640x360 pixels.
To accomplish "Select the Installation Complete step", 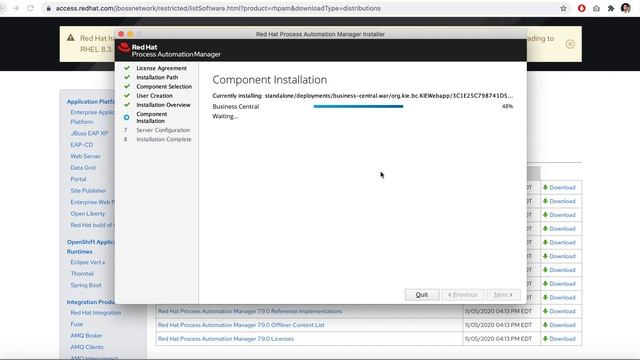I will coord(164,139).
